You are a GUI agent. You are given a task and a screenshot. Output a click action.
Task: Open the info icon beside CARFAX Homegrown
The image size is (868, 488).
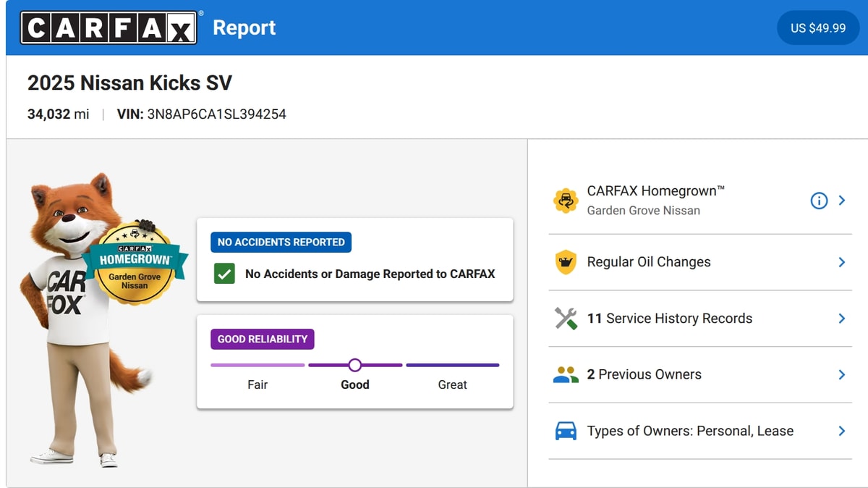click(819, 201)
